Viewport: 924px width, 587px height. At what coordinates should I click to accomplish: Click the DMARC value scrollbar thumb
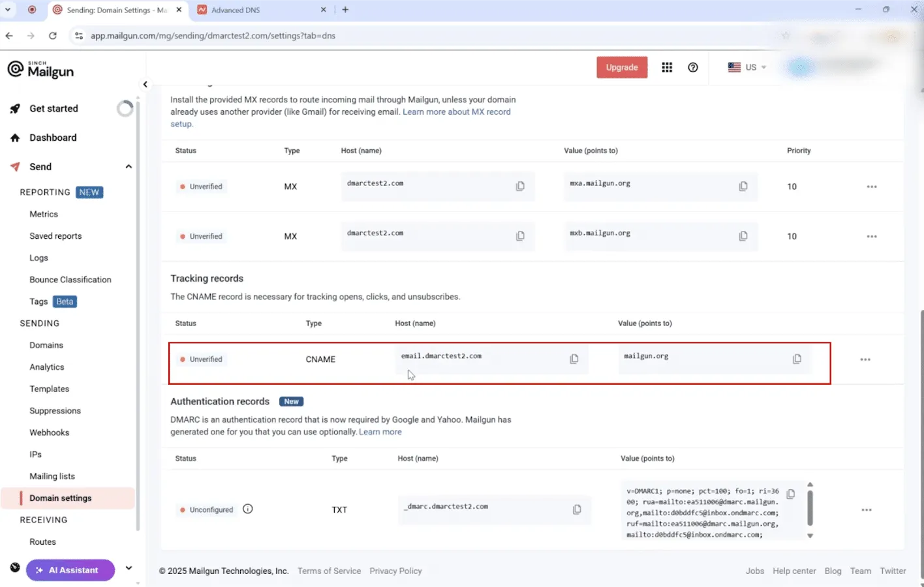tap(810, 507)
